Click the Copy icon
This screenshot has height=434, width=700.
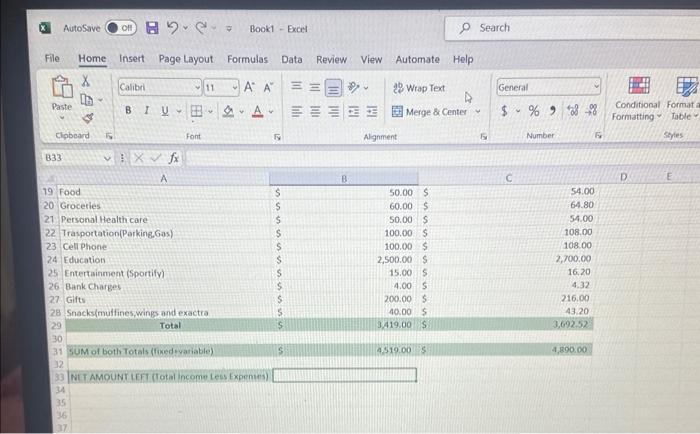(87, 100)
